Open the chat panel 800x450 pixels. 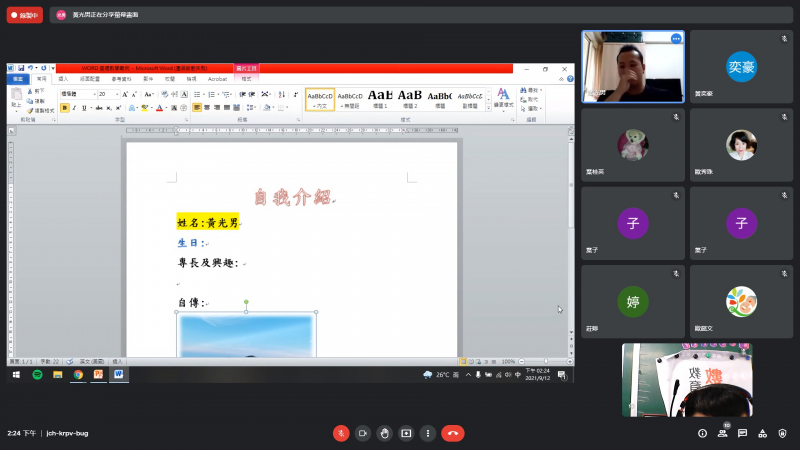tap(742, 433)
